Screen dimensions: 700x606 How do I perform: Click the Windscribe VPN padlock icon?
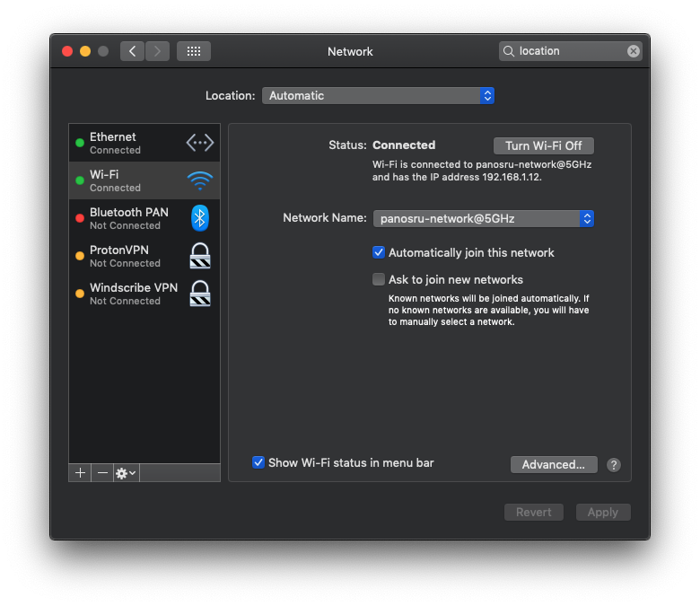click(200, 294)
